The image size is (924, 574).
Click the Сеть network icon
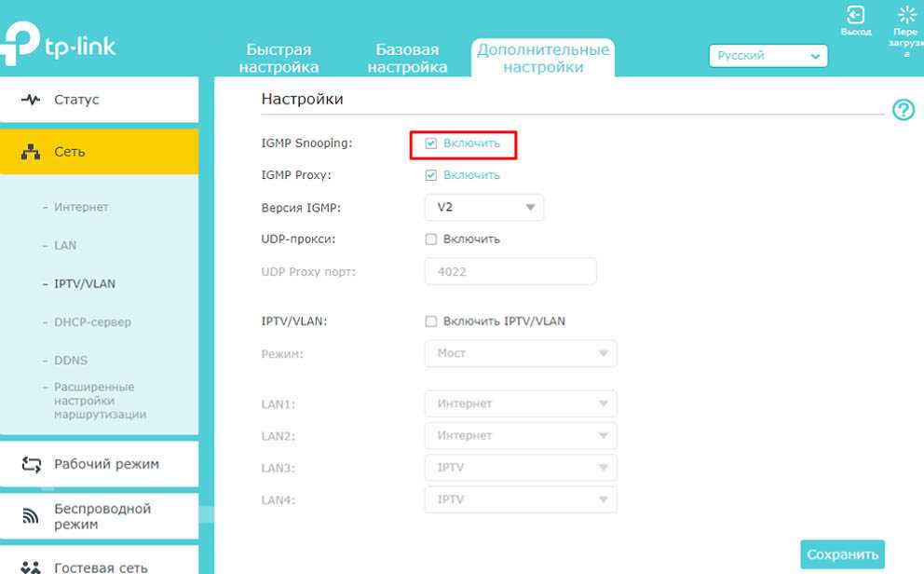[31, 152]
